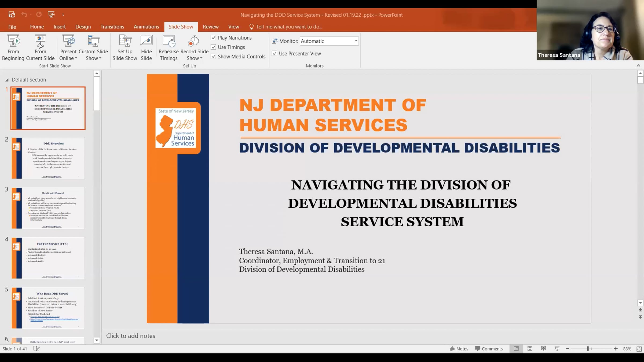This screenshot has width=644, height=362.
Task: Switch to Slide Sorter view
Action: click(x=530, y=349)
